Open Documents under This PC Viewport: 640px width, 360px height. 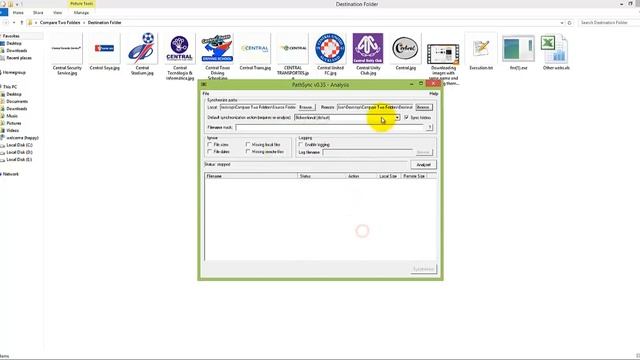pos(17,101)
